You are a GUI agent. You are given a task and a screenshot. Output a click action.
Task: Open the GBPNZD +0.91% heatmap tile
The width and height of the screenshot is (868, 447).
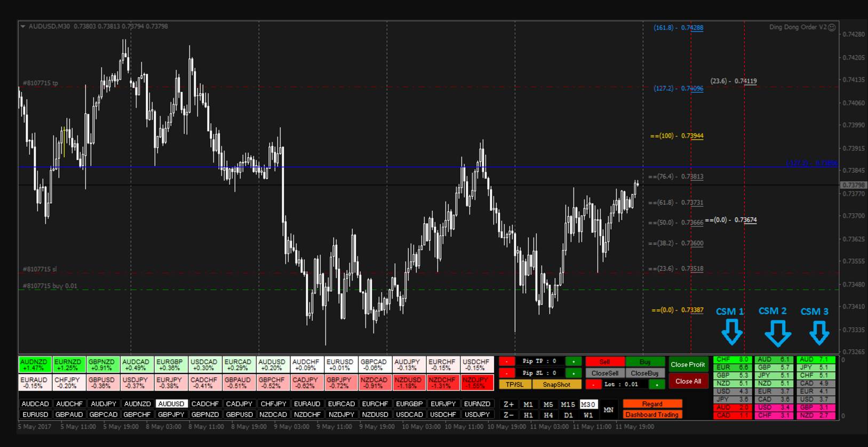103,365
